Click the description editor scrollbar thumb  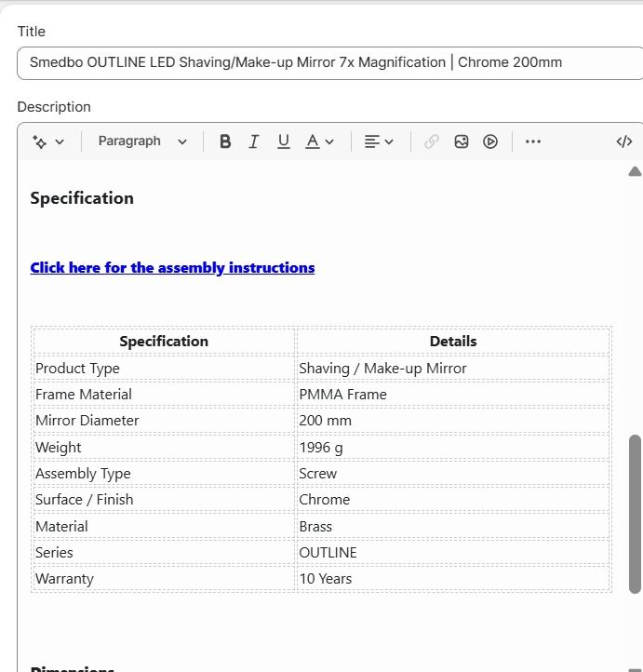point(635,515)
